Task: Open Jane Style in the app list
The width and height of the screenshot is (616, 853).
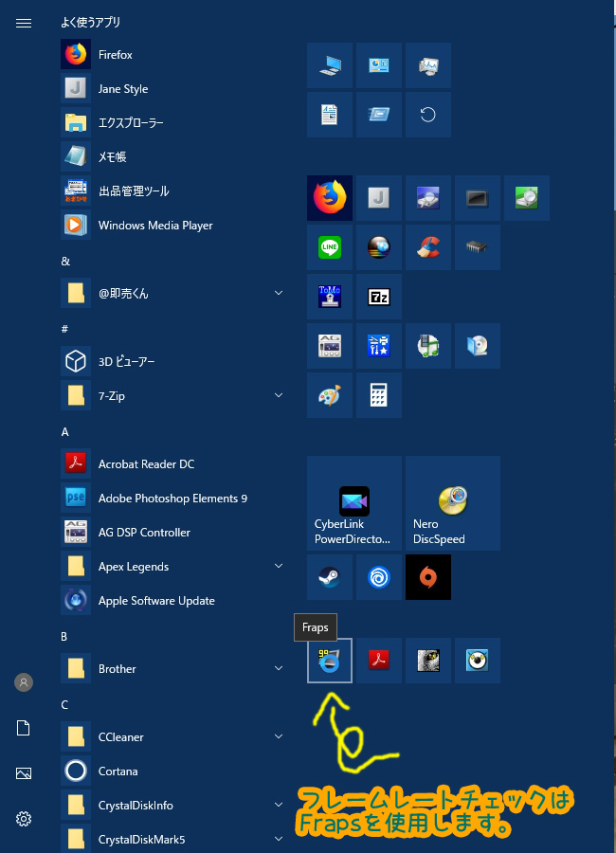Action: tap(173, 89)
